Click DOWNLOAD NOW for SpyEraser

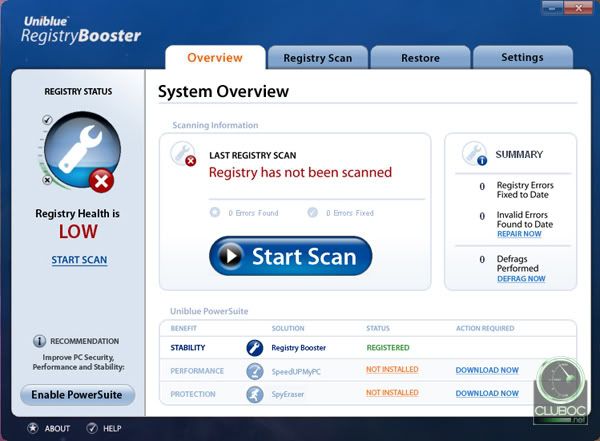click(487, 393)
